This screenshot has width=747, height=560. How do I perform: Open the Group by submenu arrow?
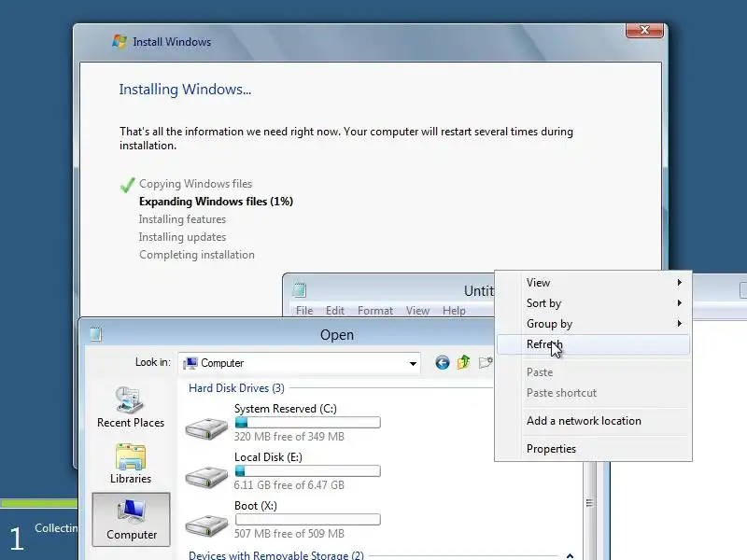[680, 323]
